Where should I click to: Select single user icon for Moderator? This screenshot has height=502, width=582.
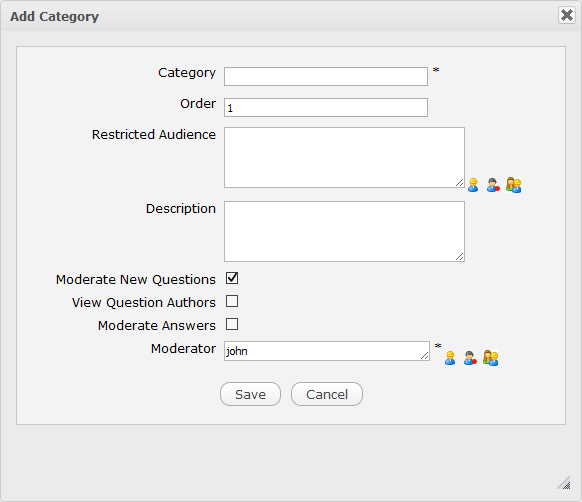point(450,358)
